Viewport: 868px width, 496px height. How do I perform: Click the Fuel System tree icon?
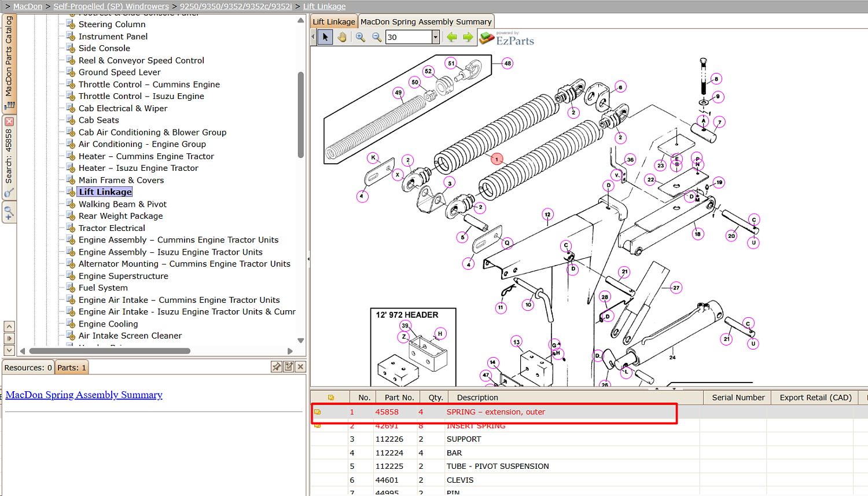tap(71, 288)
